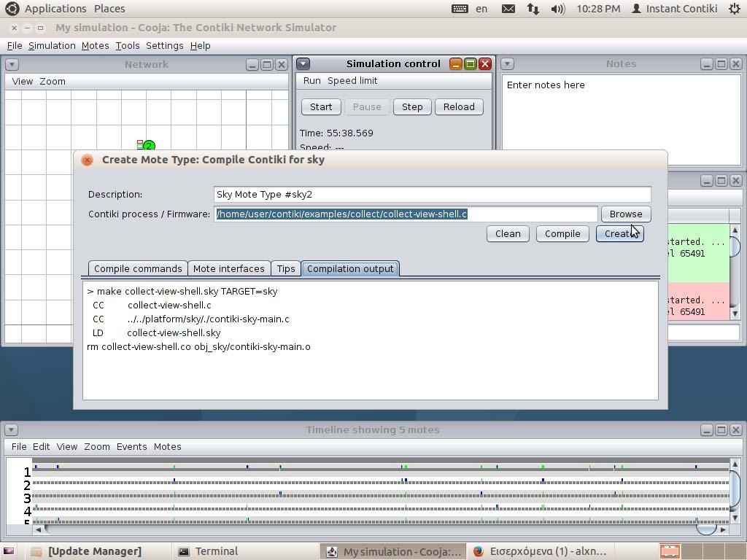Click Browse for firmware file
This screenshot has height=560, width=747.
click(625, 214)
